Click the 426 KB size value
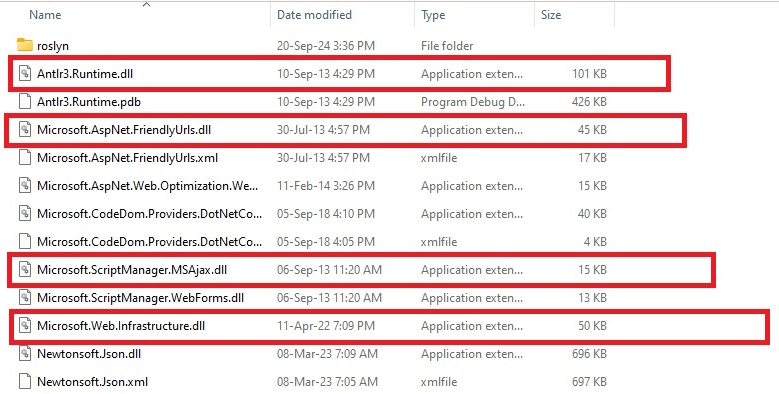 (589, 102)
